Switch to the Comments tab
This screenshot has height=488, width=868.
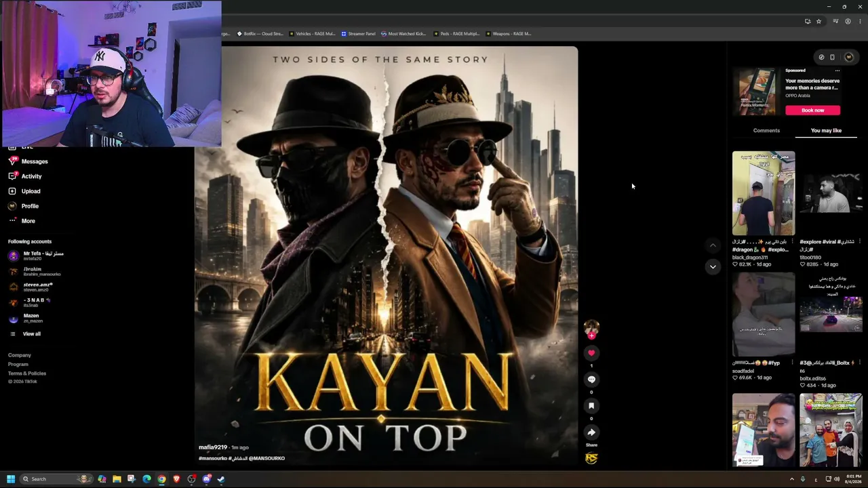766,130
